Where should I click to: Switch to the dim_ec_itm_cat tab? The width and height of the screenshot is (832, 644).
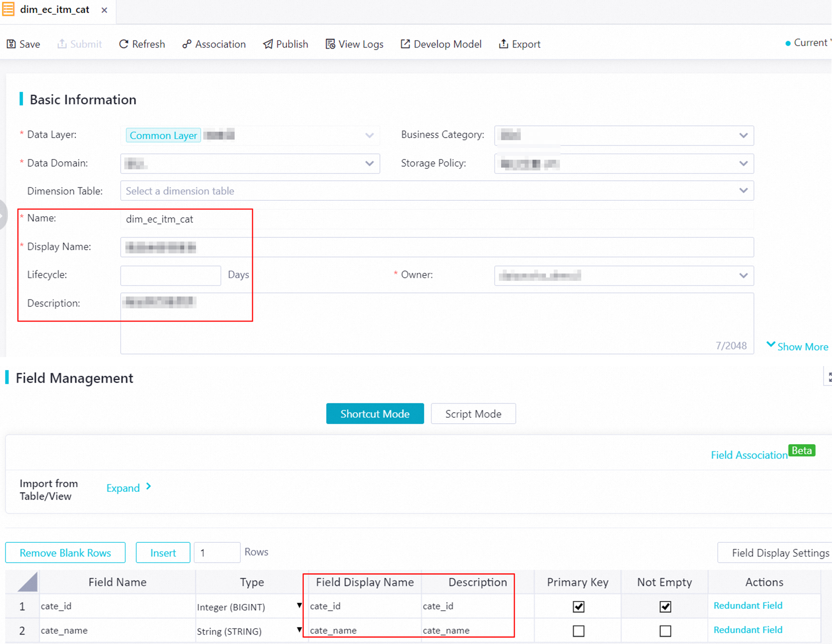[x=55, y=10]
